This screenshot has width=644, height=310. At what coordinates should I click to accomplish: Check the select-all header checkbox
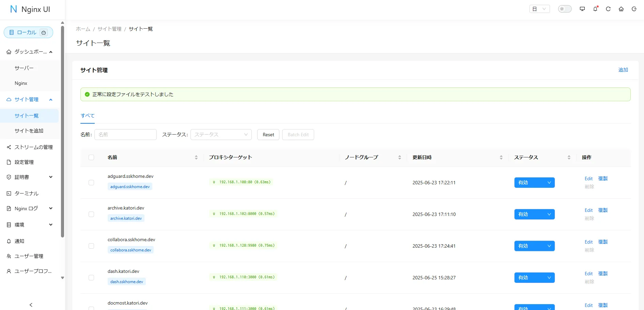[91, 157]
